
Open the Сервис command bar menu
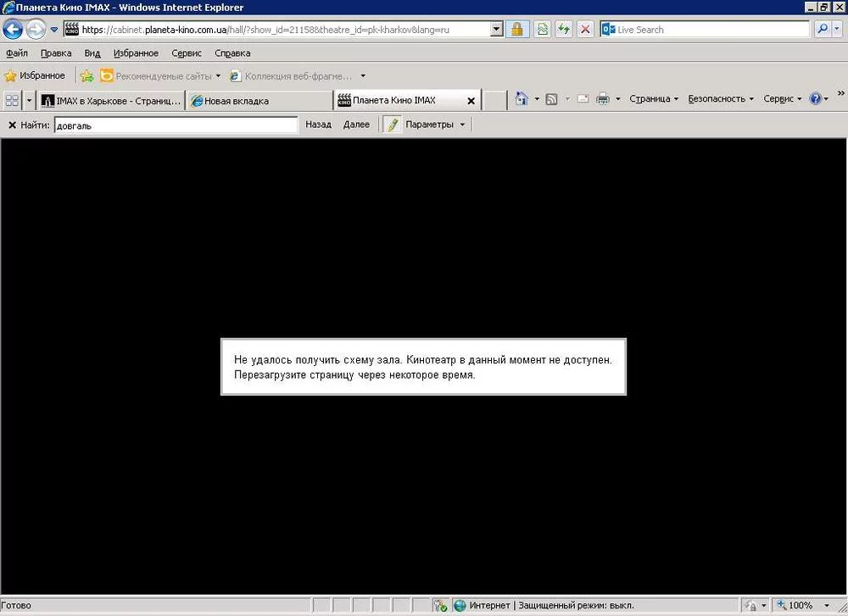[x=782, y=98]
